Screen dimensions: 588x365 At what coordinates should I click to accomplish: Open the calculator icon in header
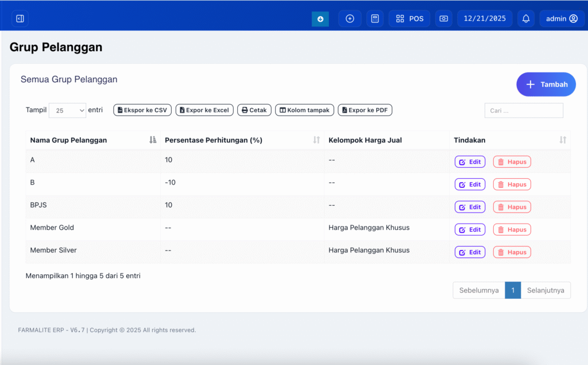click(375, 19)
